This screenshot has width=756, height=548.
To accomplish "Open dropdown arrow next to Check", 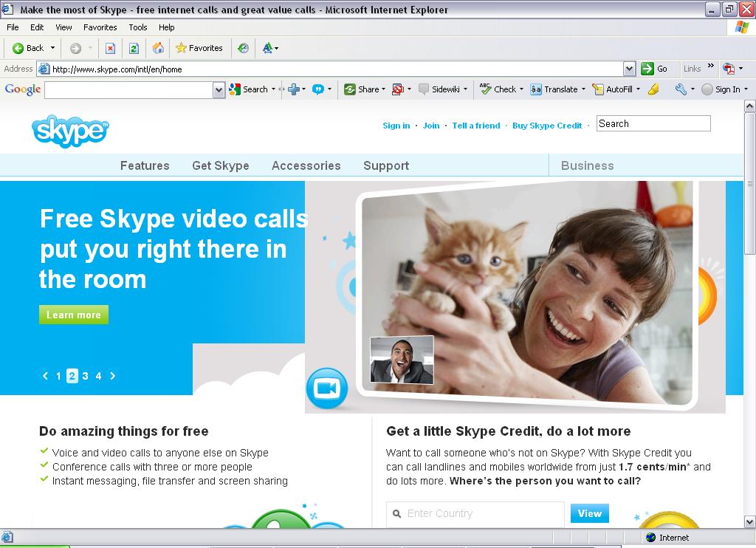I will tap(521, 89).
